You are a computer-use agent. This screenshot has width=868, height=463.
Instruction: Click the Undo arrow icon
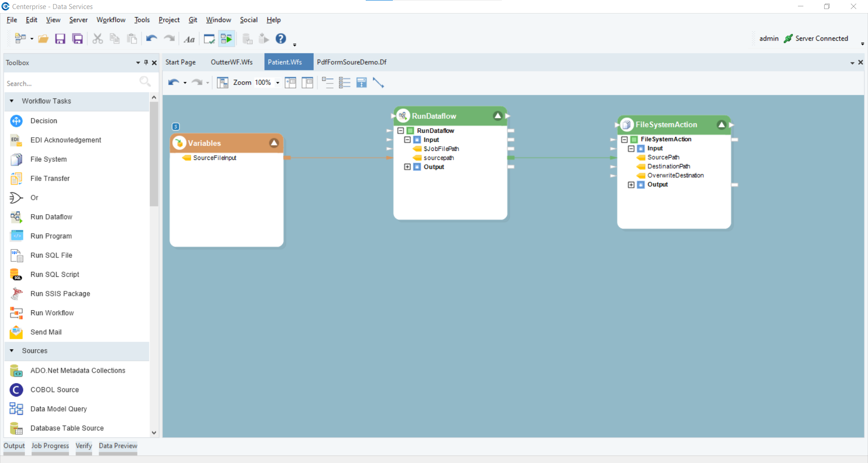151,38
